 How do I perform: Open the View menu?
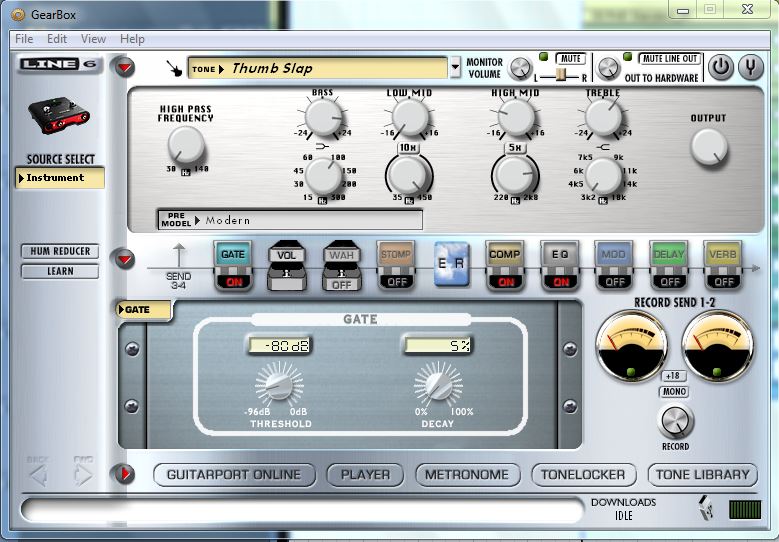(93, 39)
